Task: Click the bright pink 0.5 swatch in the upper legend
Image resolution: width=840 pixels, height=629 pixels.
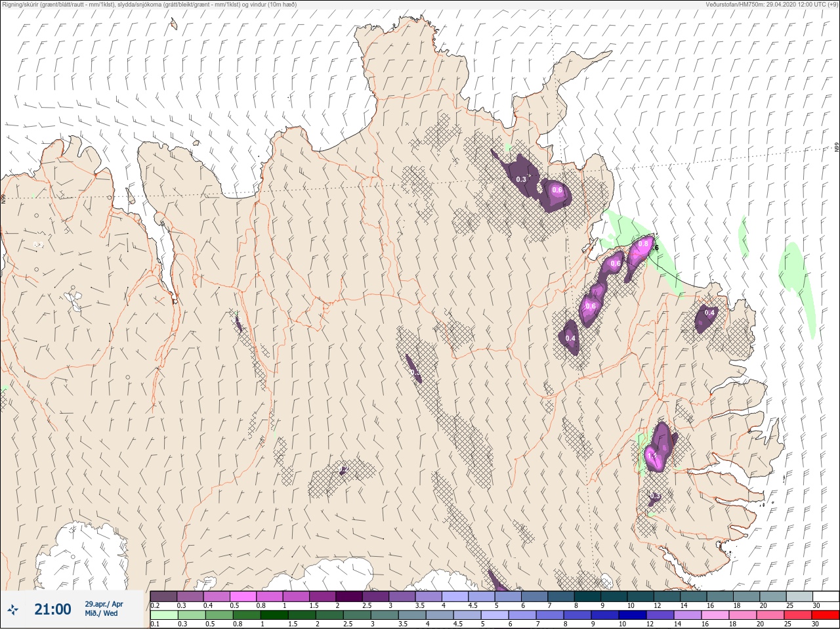Action: tap(243, 596)
